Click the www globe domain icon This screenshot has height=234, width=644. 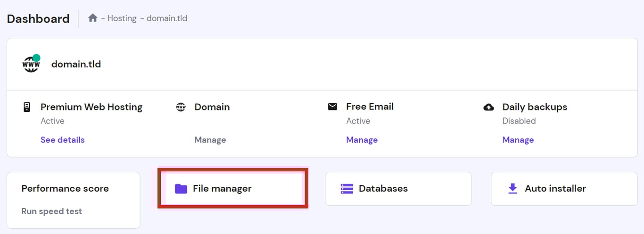(31, 64)
